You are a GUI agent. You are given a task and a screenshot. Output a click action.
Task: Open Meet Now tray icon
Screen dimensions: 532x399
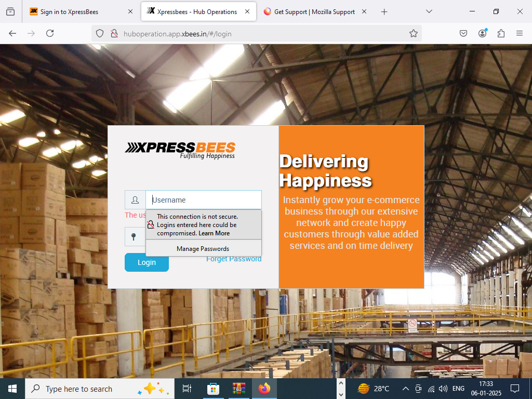[418, 389]
